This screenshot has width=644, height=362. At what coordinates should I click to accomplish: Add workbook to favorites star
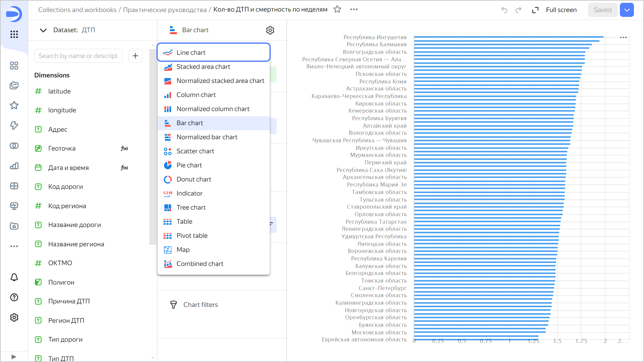(x=337, y=10)
